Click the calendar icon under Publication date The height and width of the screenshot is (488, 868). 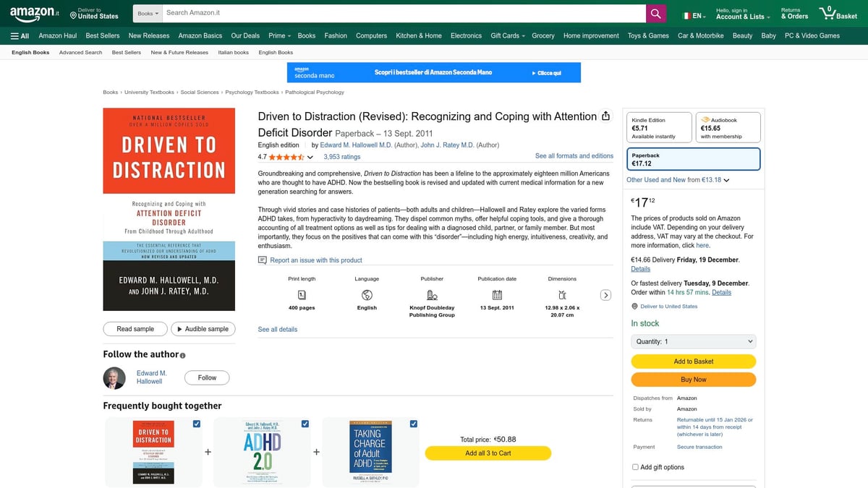tap(497, 295)
